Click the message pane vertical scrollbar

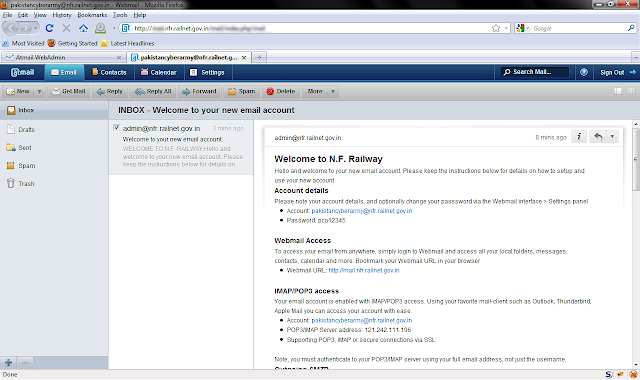pos(636,159)
